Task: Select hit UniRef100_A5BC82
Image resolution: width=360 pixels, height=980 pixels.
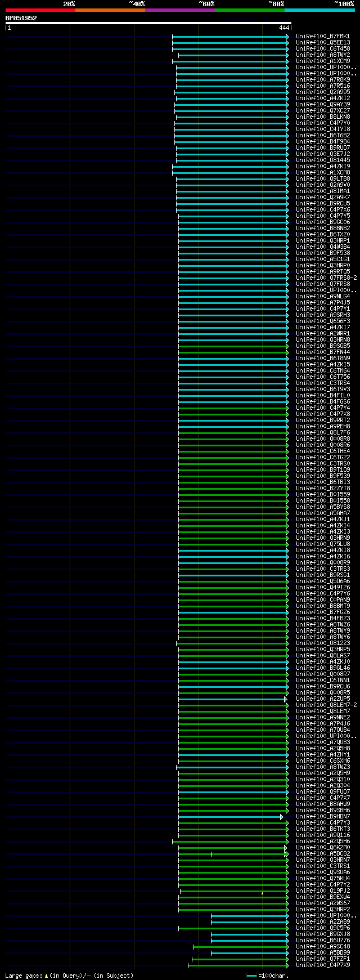Action: click(x=323, y=854)
